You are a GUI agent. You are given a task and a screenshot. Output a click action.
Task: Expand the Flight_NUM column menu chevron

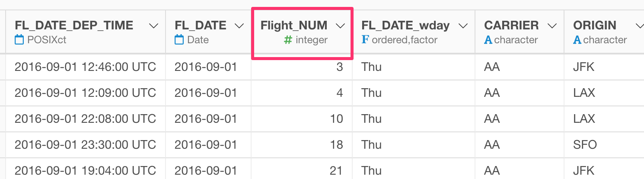[340, 26]
